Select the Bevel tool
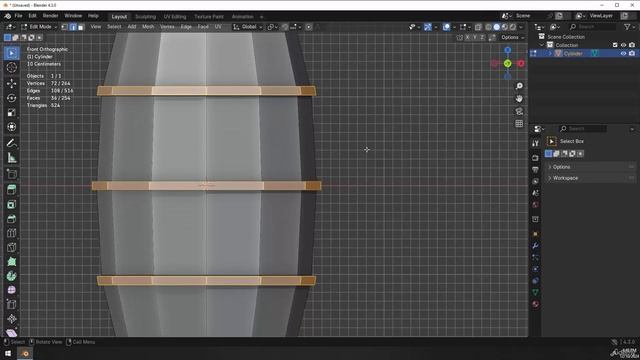640x360 pixels. [11, 219]
